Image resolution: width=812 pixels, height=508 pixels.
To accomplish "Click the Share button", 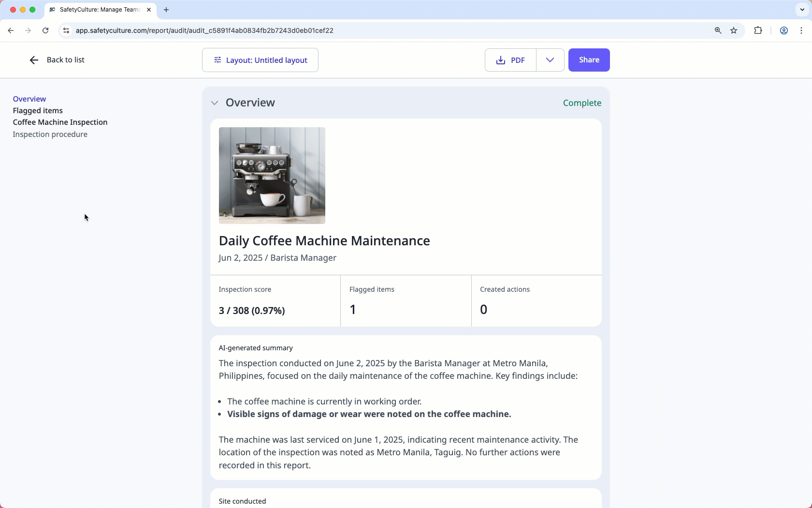I will [x=589, y=60].
